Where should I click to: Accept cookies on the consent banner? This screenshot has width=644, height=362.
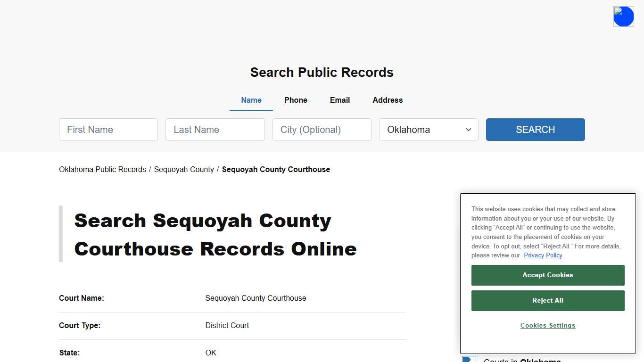pos(547,275)
